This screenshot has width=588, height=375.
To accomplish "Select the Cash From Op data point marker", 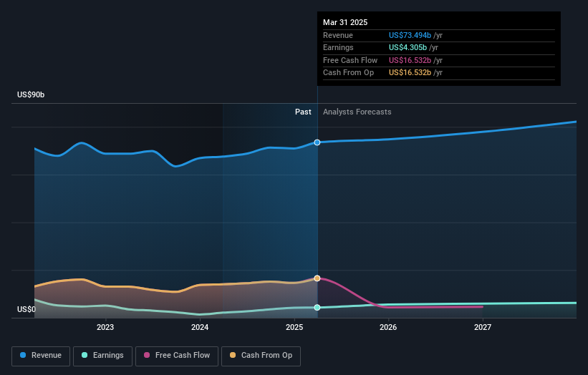I will [x=317, y=278].
